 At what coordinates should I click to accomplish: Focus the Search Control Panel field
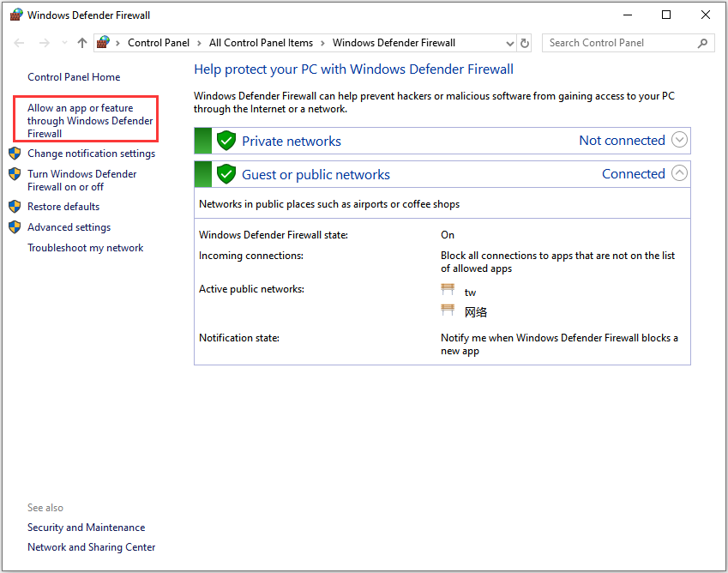628,43
